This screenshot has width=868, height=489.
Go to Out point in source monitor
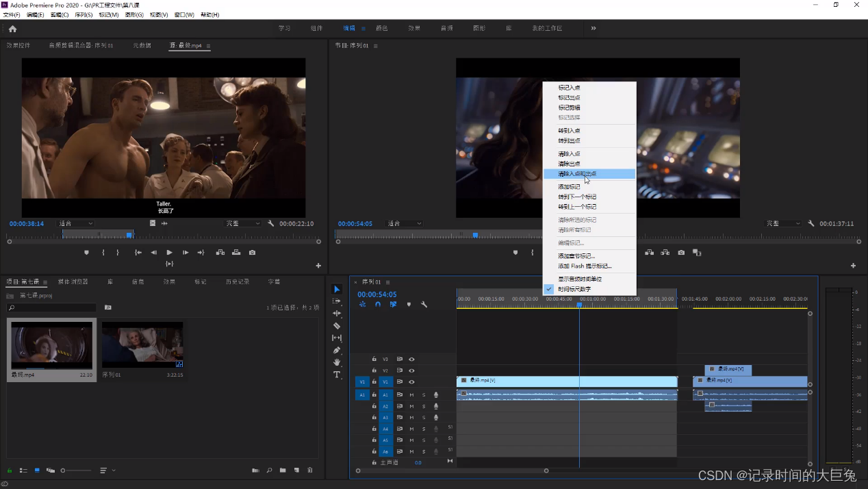(201, 253)
